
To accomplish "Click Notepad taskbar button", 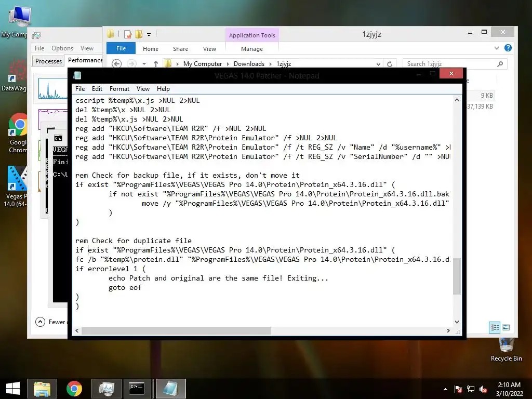I will tap(170, 389).
